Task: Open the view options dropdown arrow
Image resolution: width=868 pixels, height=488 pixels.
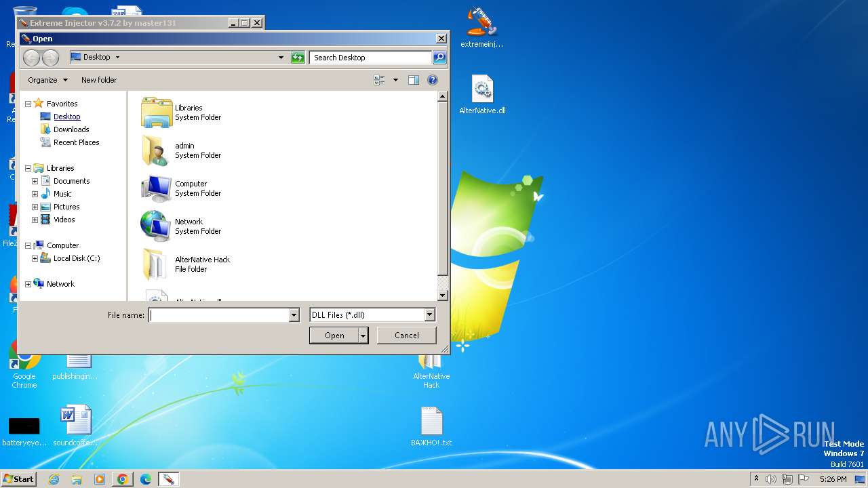Action: tap(395, 80)
